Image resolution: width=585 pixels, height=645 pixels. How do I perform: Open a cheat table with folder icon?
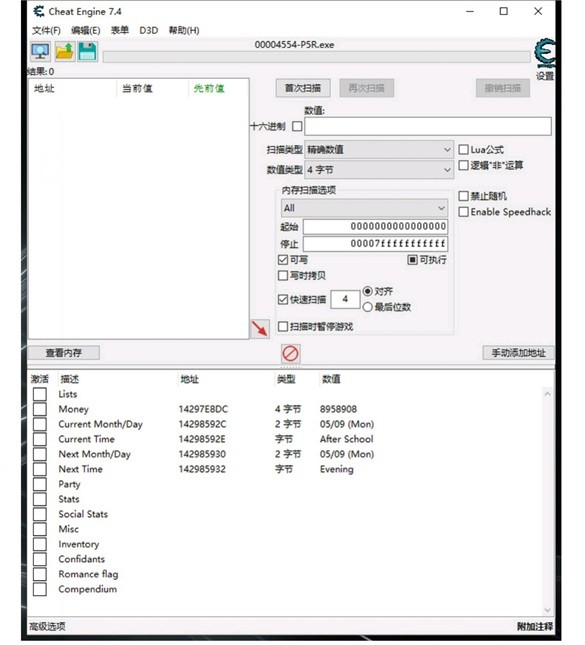click(x=64, y=52)
